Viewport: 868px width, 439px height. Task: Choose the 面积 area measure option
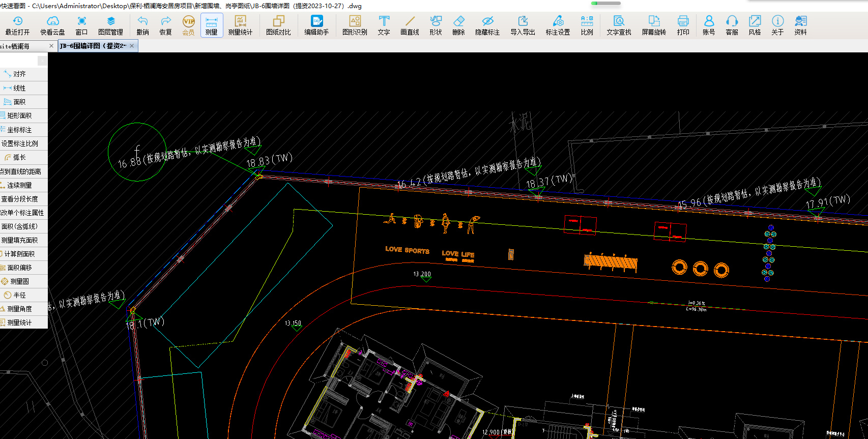(x=24, y=102)
